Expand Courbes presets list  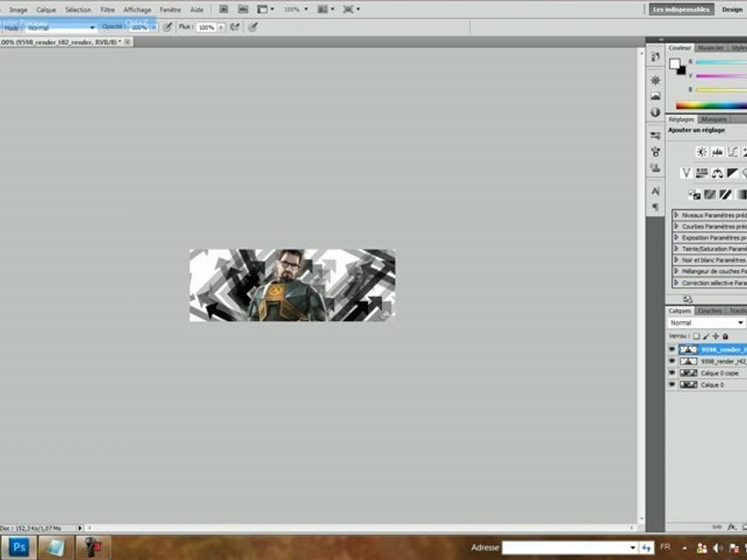676,226
